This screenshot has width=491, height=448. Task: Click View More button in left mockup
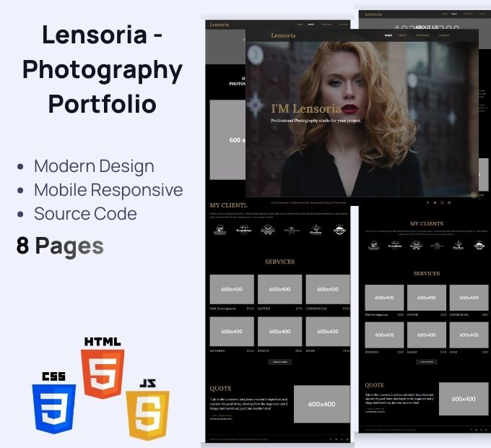click(280, 362)
